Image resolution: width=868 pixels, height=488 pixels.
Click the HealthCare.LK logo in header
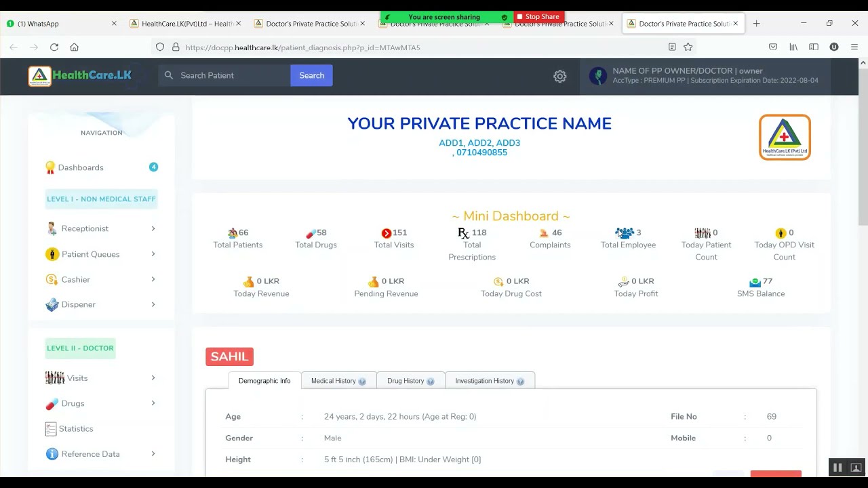[x=80, y=76]
